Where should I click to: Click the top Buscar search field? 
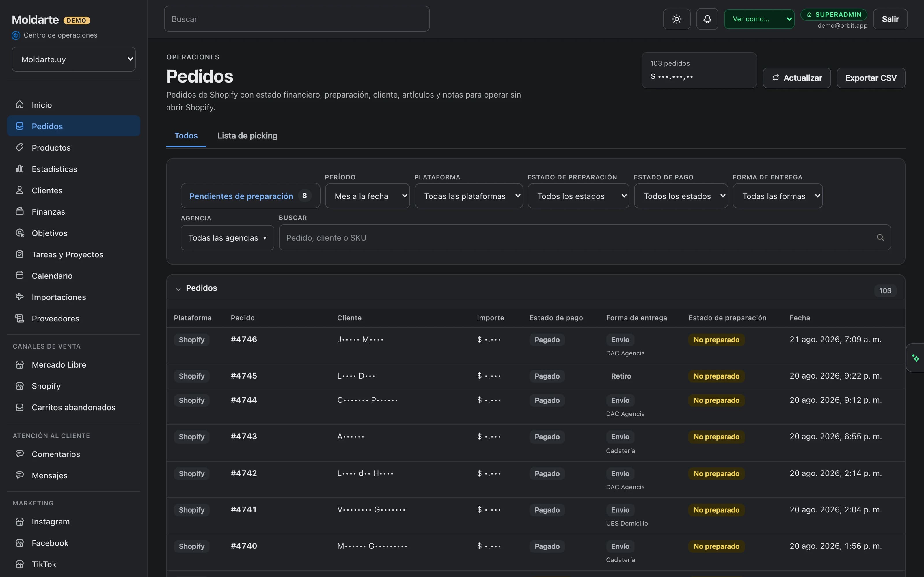(297, 19)
